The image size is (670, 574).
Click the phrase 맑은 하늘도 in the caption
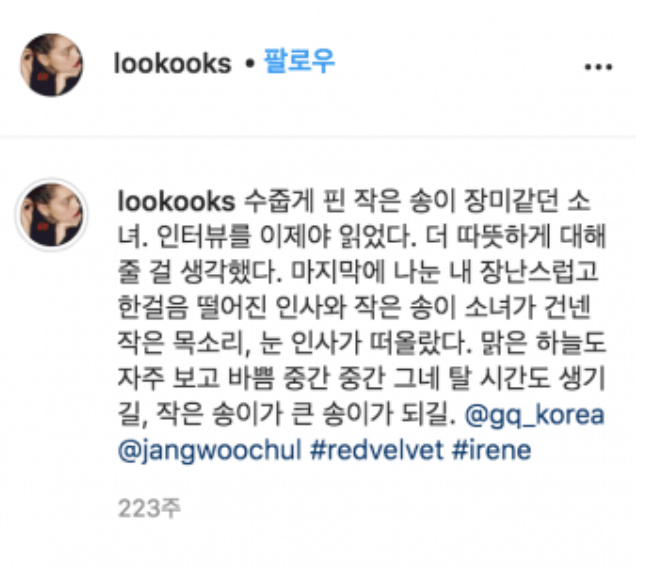pyautogui.click(x=543, y=343)
